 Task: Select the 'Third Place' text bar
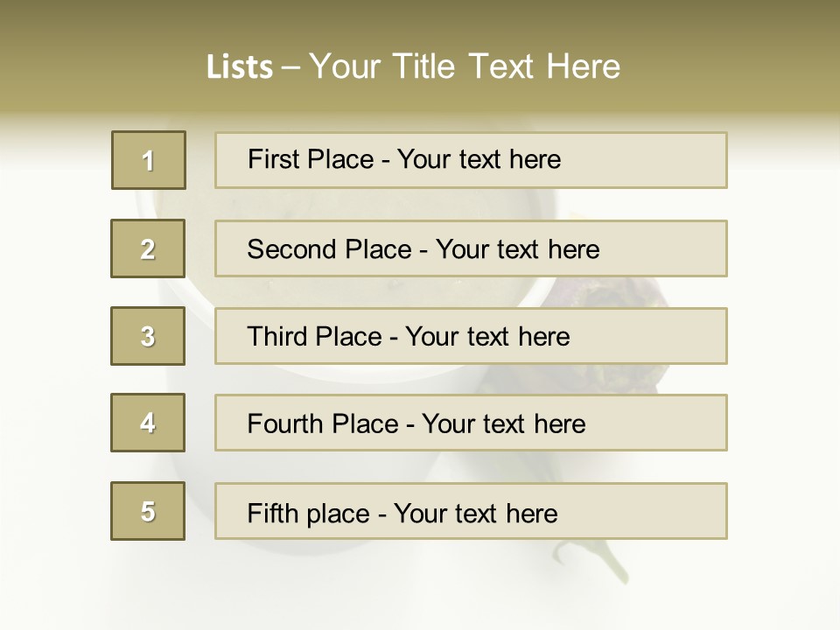click(x=471, y=336)
